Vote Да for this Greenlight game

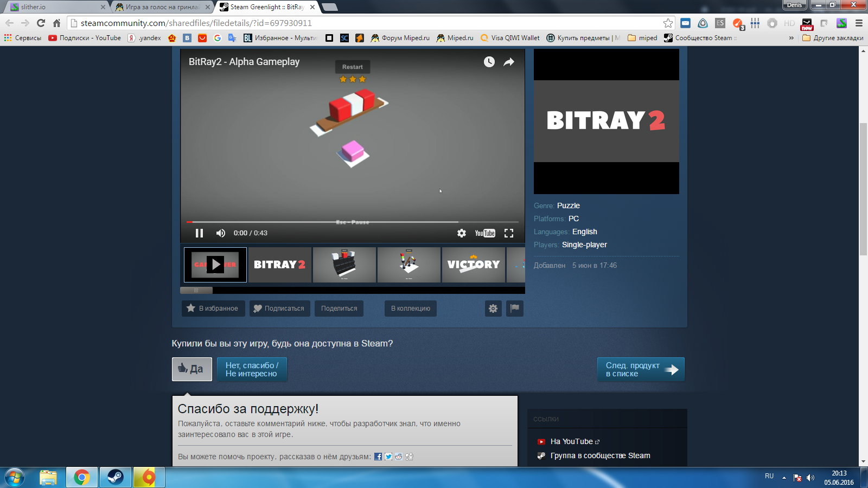click(192, 369)
